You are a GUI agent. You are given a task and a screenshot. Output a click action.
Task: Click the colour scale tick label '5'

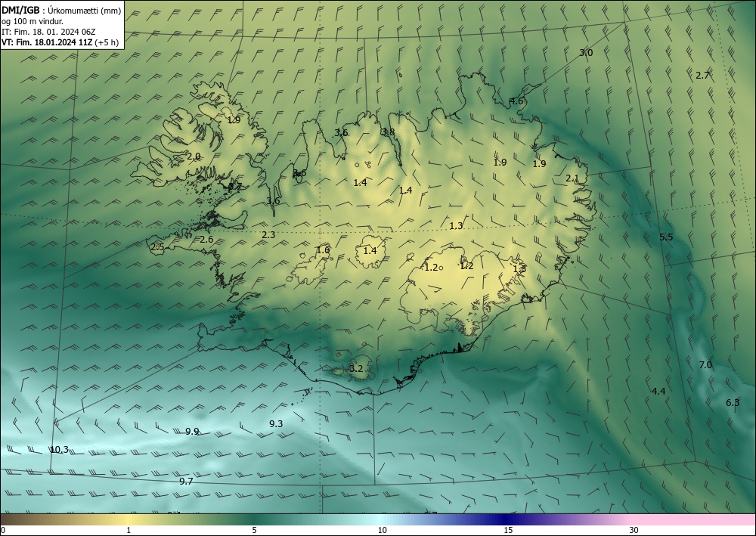[x=254, y=530]
